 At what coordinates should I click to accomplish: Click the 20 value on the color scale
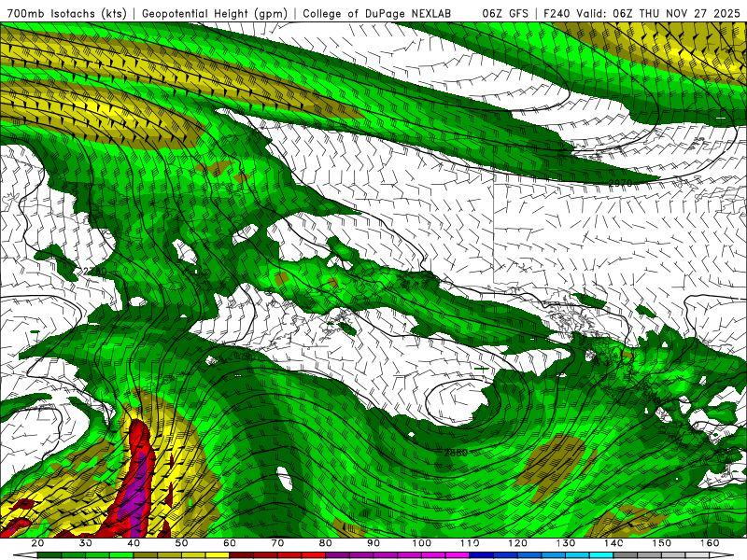37,543
